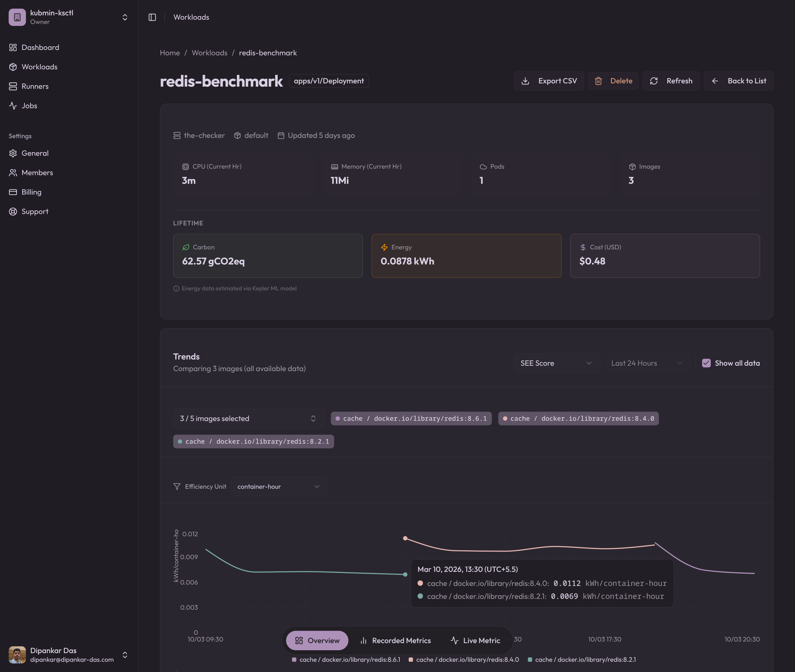795x672 pixels.
Task: Navigate to the Jobs page
Action: point(29,106)
